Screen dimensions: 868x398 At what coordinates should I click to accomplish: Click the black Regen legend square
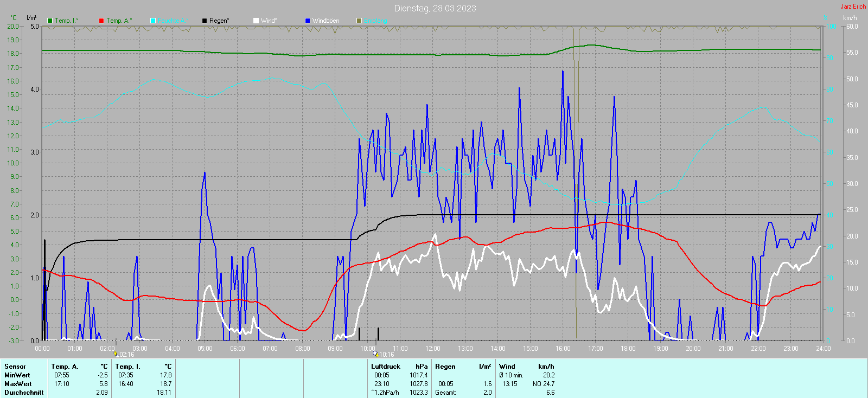click(x=205, y=21)
